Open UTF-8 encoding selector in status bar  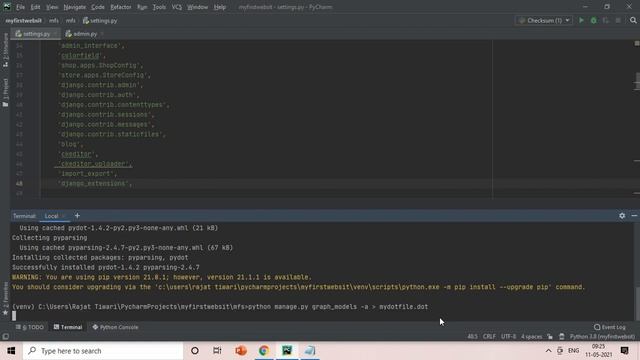(509, 337)
